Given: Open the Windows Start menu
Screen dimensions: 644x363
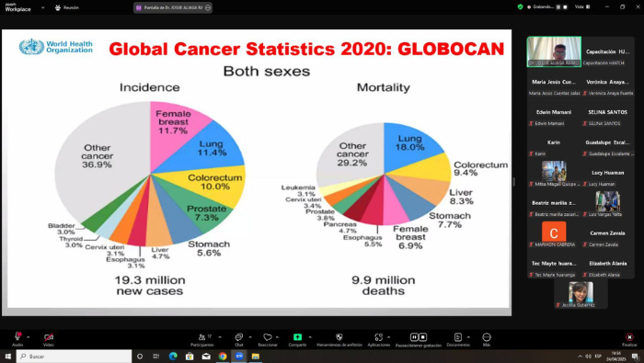Looking at the screenshot, I should click(x=7, y=356).
